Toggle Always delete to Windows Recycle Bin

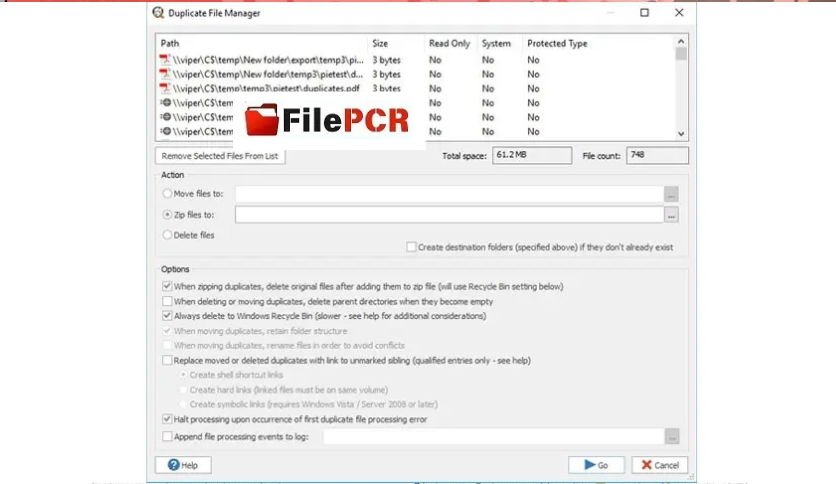[x=167, y=316]
